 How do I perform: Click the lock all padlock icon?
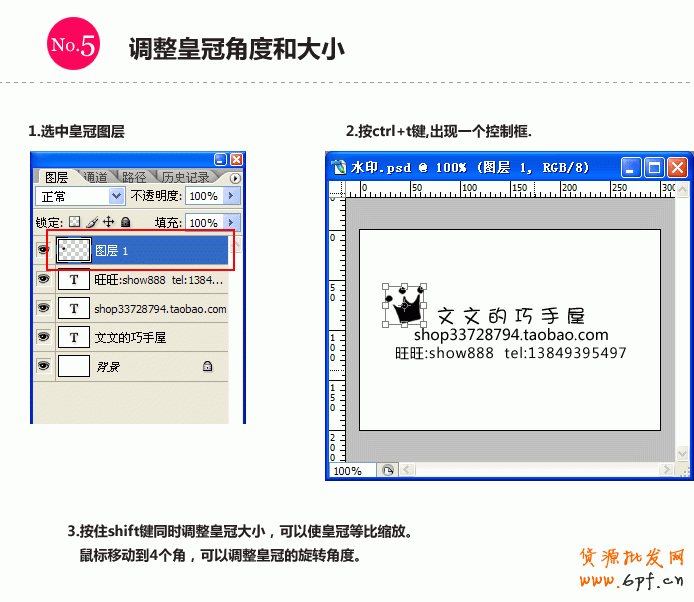125,222
